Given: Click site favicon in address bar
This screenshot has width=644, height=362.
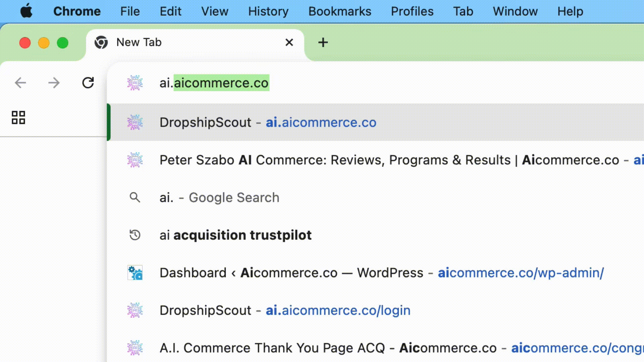Looking at the screenshot, I should (135, 83).
